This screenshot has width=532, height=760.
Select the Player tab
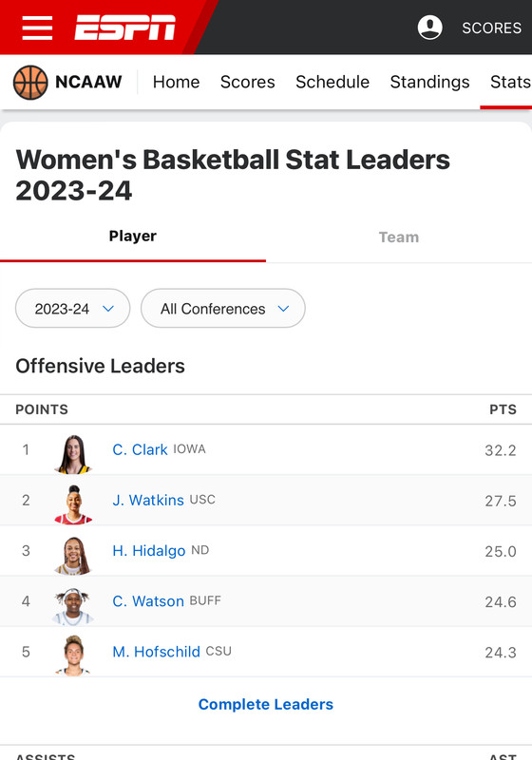point(133,236)
